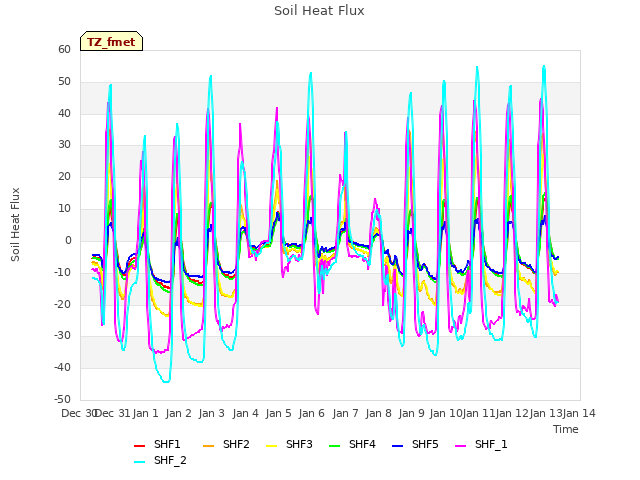Toggle the SHF4 legend entry
The height and width of the screenshot is (480, 640).
(352, 444)
